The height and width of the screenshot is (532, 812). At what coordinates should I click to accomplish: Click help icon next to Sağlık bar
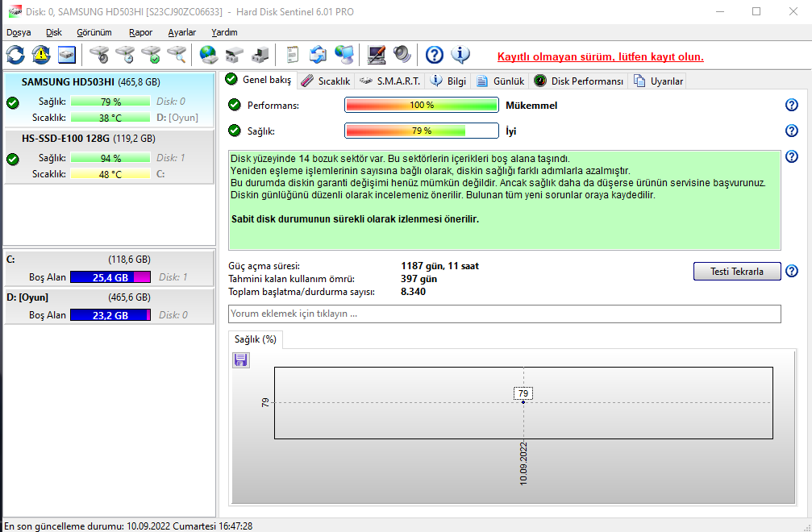pos(791,131)
